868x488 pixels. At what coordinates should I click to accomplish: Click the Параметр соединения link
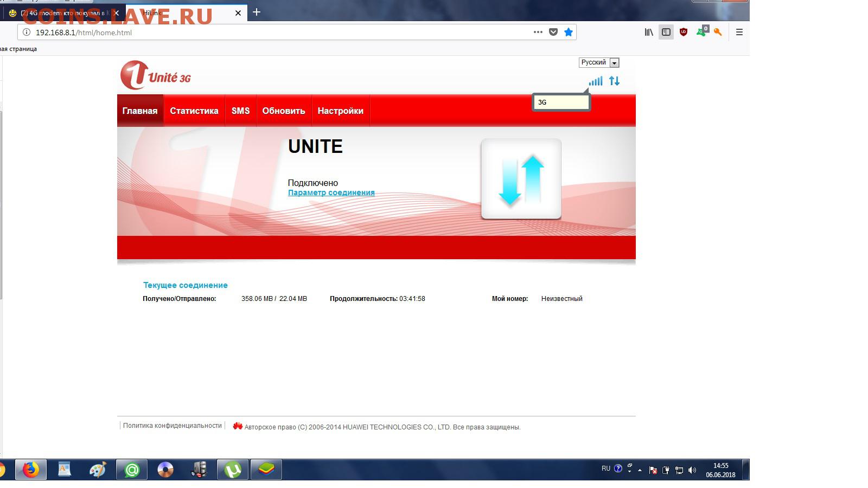(331, 192)
